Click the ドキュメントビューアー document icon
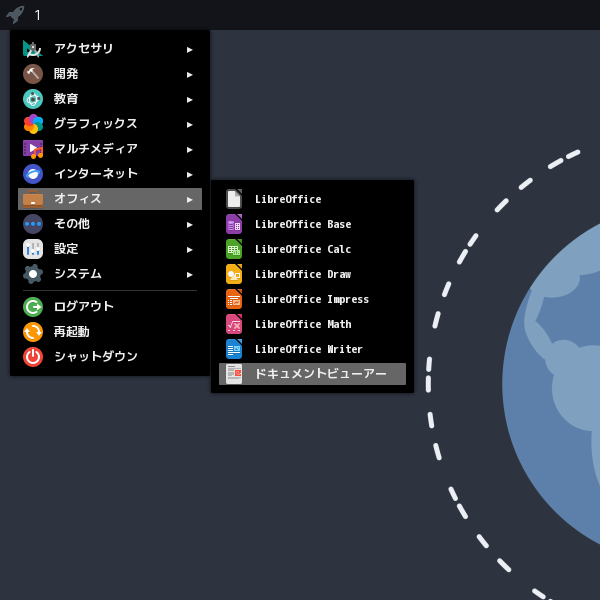This screenshot has width=600, height=600. (x=234, y=374)
